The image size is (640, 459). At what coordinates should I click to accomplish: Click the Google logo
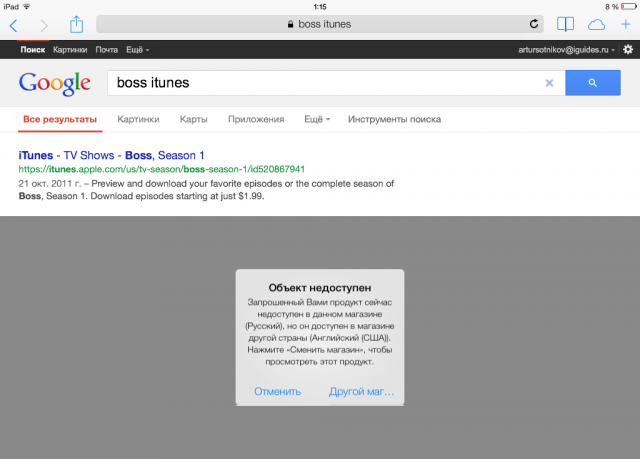click(54, 84)
